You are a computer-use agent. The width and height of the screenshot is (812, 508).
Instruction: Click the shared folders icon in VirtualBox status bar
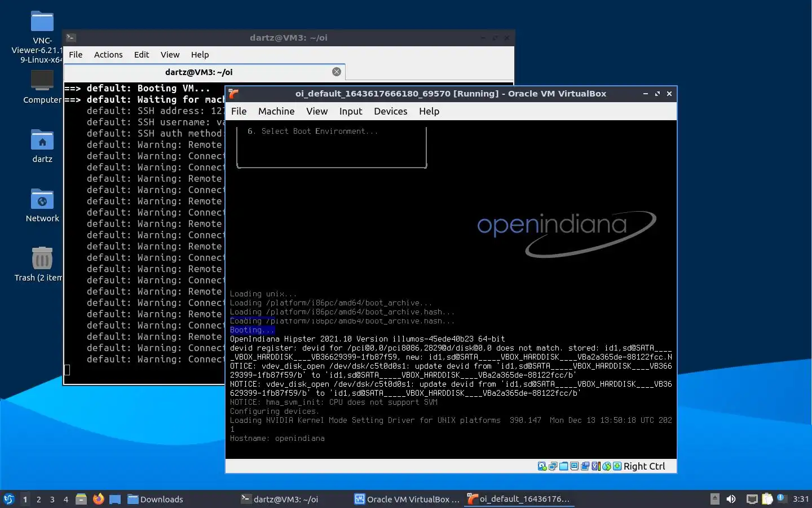pos(563,466)
